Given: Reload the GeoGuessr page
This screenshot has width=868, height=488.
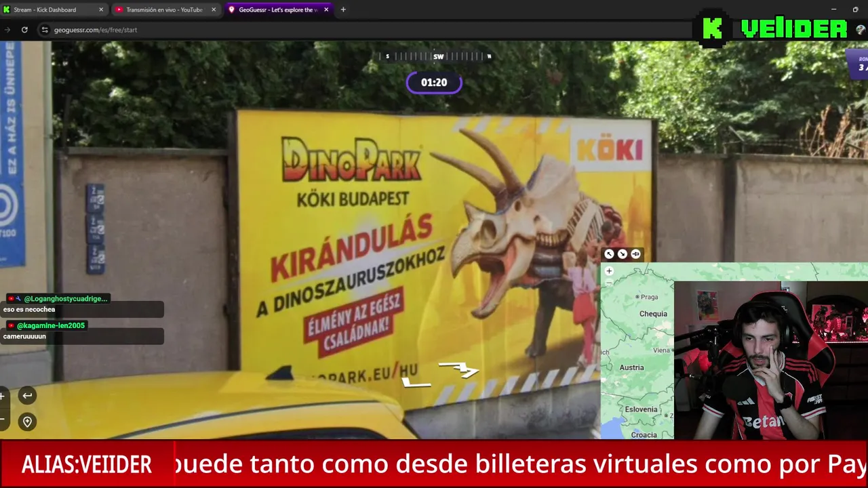Looking at the screenshot, I should tap(24, 30).
